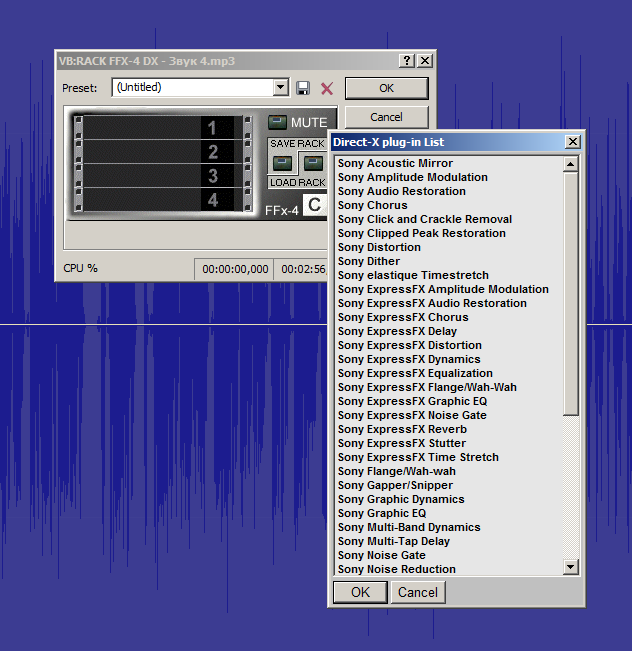Click OK in the VB:RACK dialog
632x651 pixels.
(387, 88)
